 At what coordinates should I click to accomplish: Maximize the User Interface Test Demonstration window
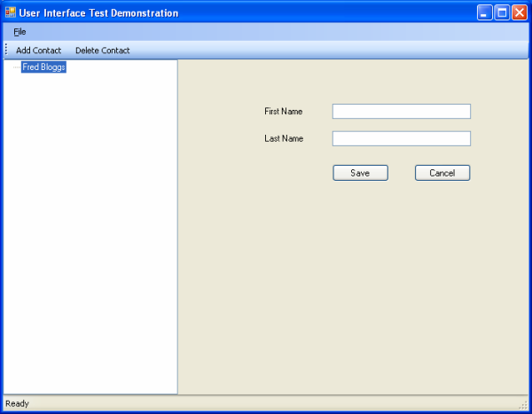click(502, 13)
